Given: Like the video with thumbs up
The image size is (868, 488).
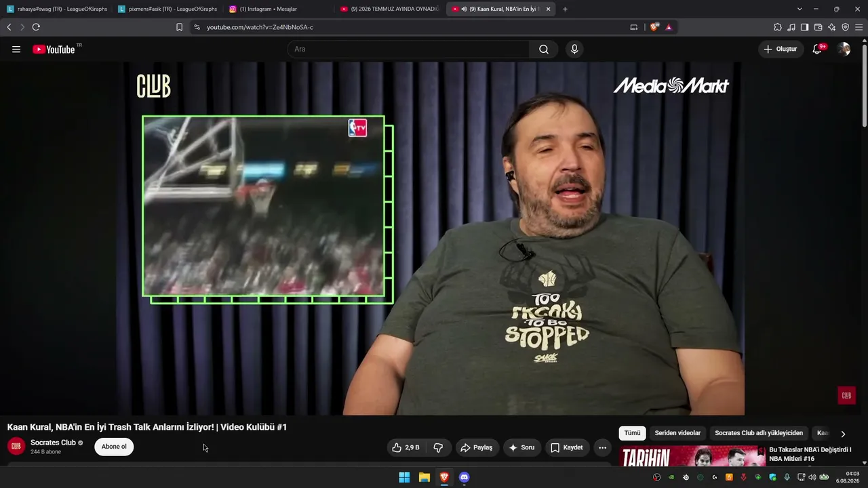Looking at the screenshot, I should pos(406,447).
